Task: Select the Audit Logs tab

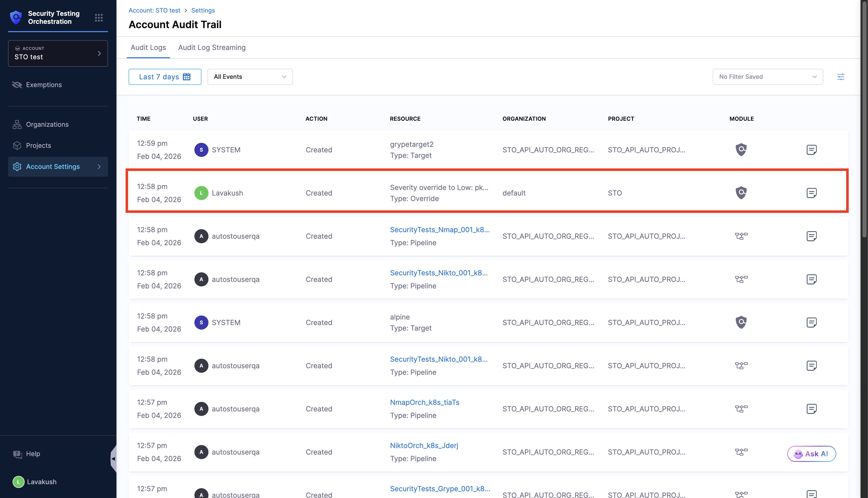Action: point(148,47)
